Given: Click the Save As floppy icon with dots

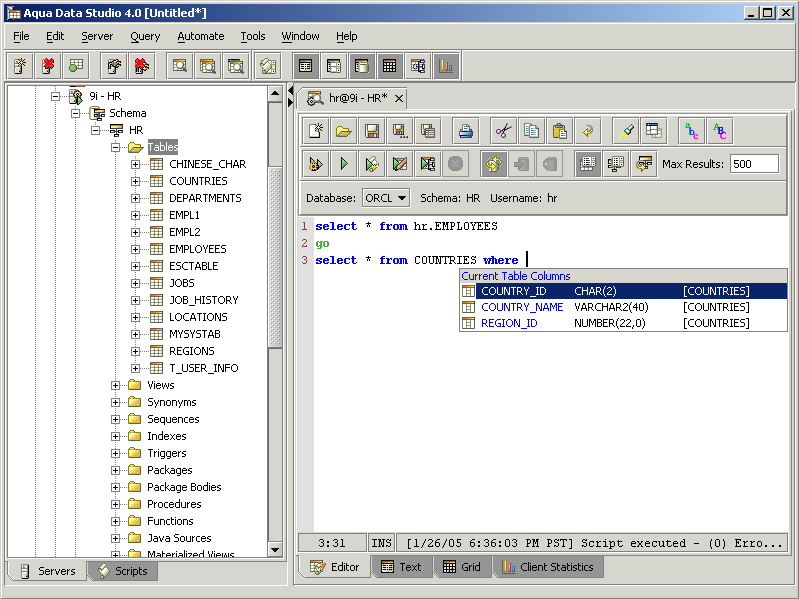Looking at the screenshot, I should 400,131.
